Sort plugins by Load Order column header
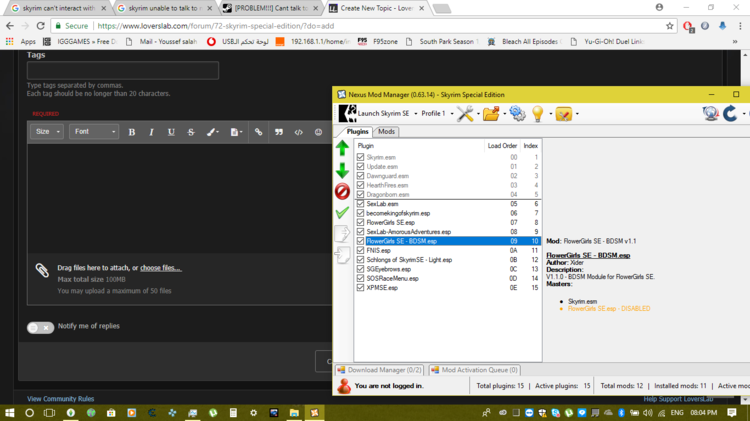Image resolution: width=750 pixels, height=421 pixels. coord(502,145)
